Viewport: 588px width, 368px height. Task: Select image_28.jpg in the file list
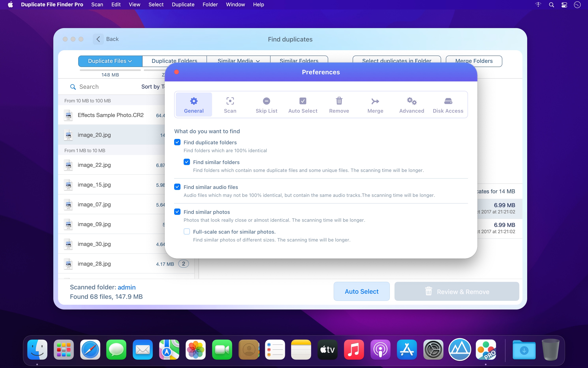tap(94, 264)
